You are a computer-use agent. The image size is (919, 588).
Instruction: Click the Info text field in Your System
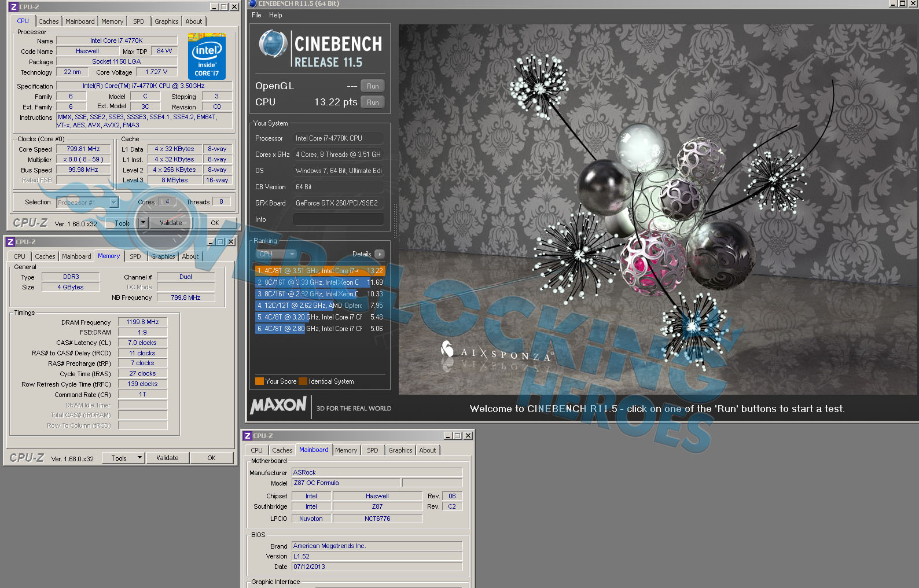click(338, 219)
